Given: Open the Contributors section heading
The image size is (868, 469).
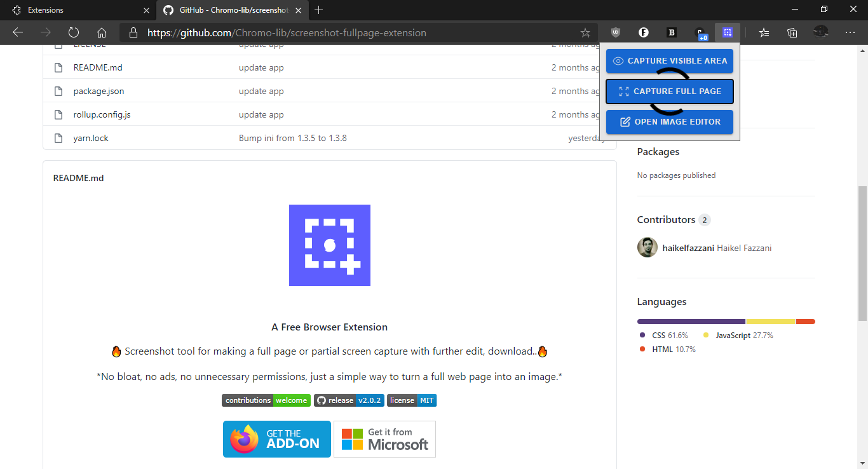Looking at the screenshot, I should click(x=667, y=220).
